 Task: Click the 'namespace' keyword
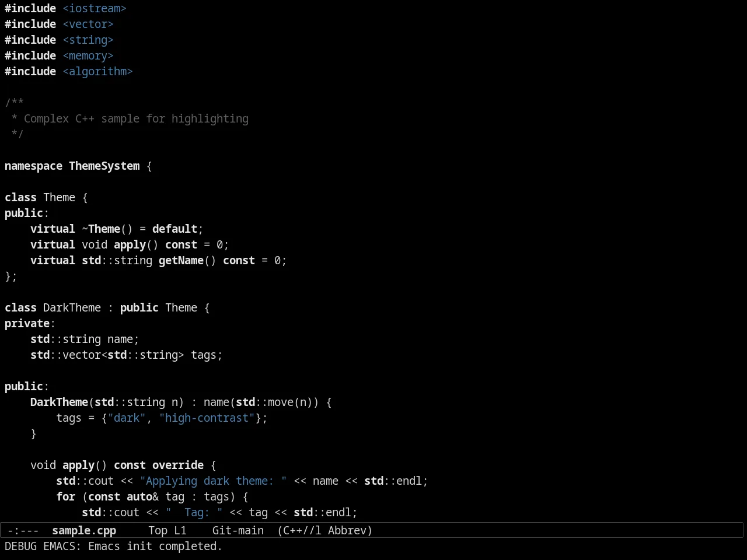coord(33,166)
